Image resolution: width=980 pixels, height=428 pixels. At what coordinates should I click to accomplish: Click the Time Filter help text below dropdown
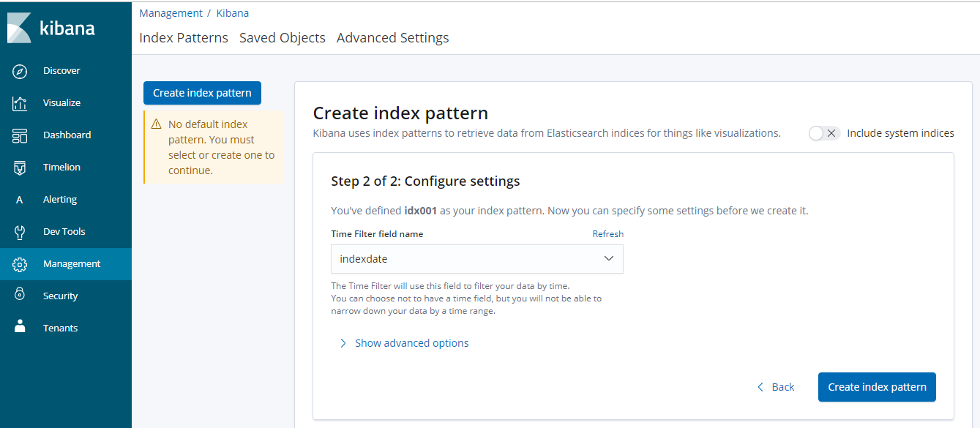pyautogui.click(x=466, y=299)
